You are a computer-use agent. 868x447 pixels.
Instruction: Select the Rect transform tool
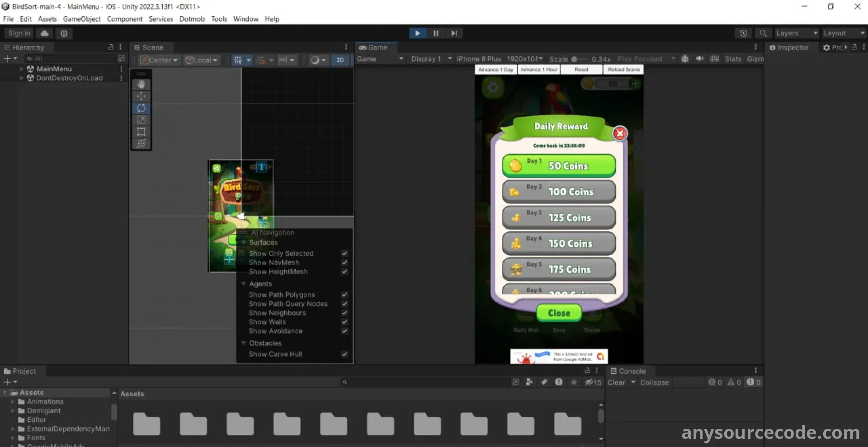pyautogui.click(x=141, y=132)
